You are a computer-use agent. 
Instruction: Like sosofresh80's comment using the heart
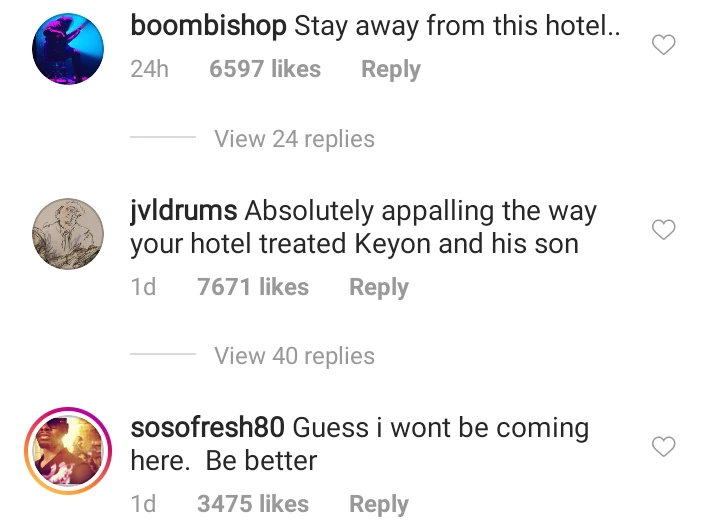(664, 446)
